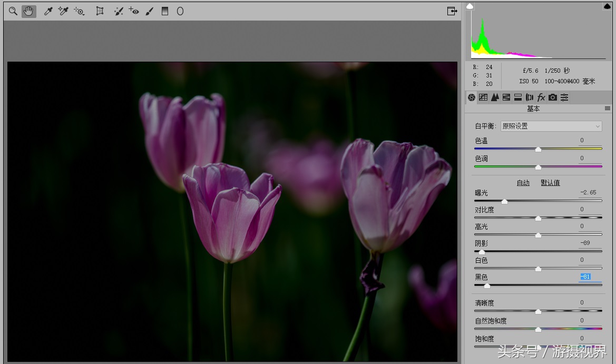Click the 黑色 value input field
616x364 pixels.
(590, 277)
